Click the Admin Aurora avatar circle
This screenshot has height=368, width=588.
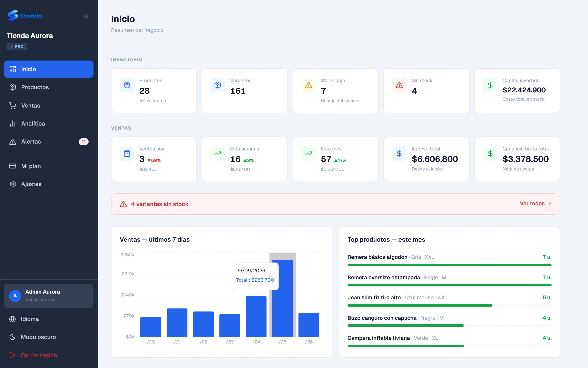coord(15,296)
